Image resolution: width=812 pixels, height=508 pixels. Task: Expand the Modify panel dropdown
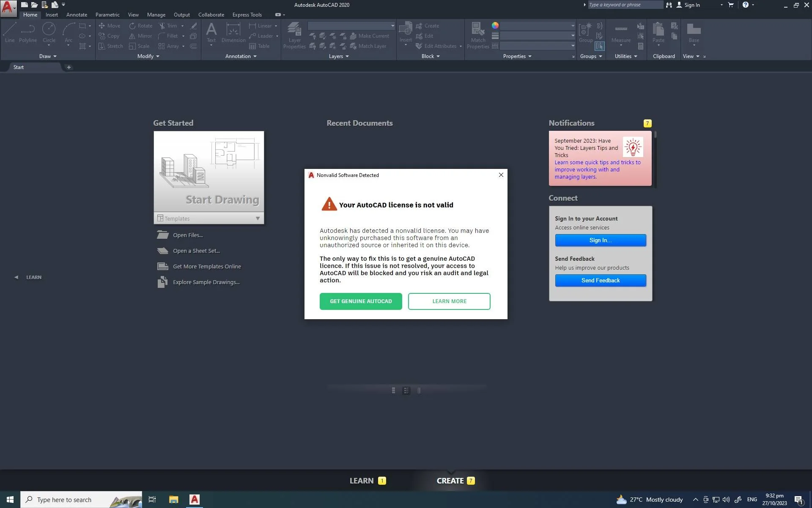coord(148,56)
